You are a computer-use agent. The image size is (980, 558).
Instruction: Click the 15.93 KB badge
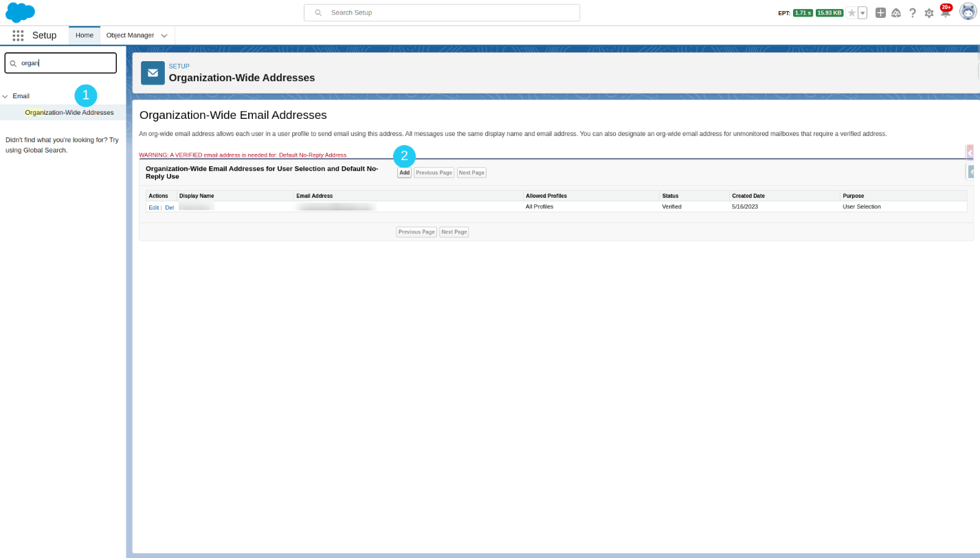click(829, 13)
